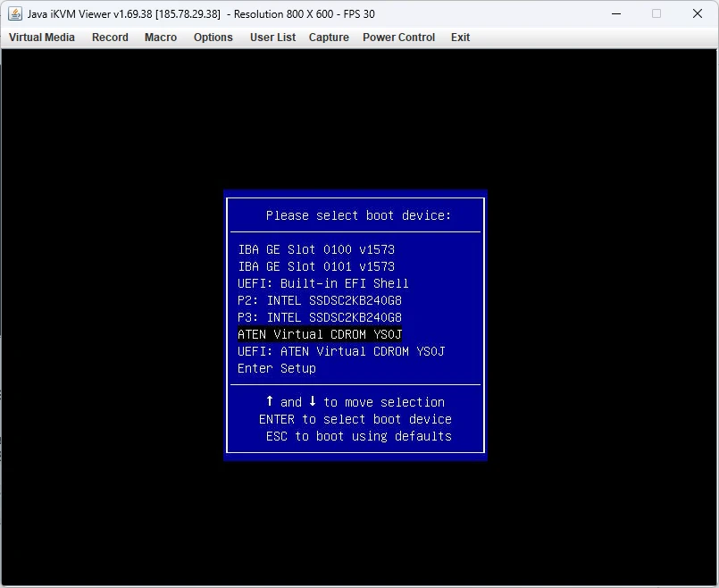Select the Enter Setup option

tap(277, 368)
